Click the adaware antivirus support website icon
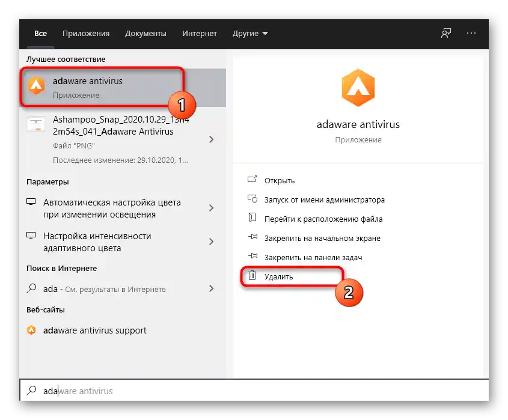The width and height of the screenshot is (508, 420). (x=32, y=330)
